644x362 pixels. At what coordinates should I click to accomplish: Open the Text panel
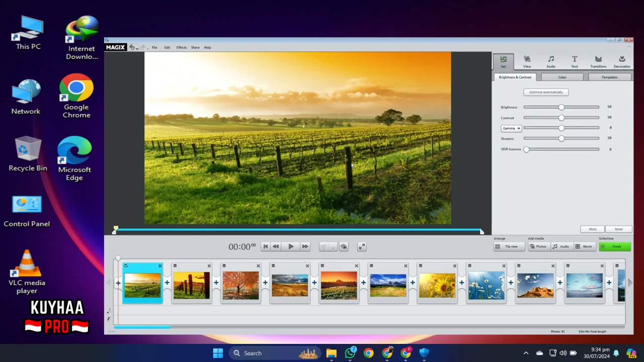click(575, 61)
